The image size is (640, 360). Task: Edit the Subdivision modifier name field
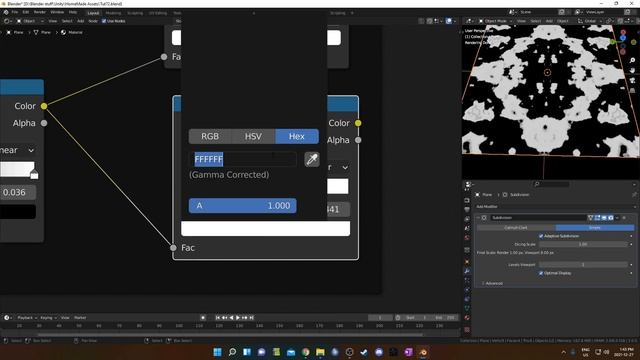tap(538, 218)
